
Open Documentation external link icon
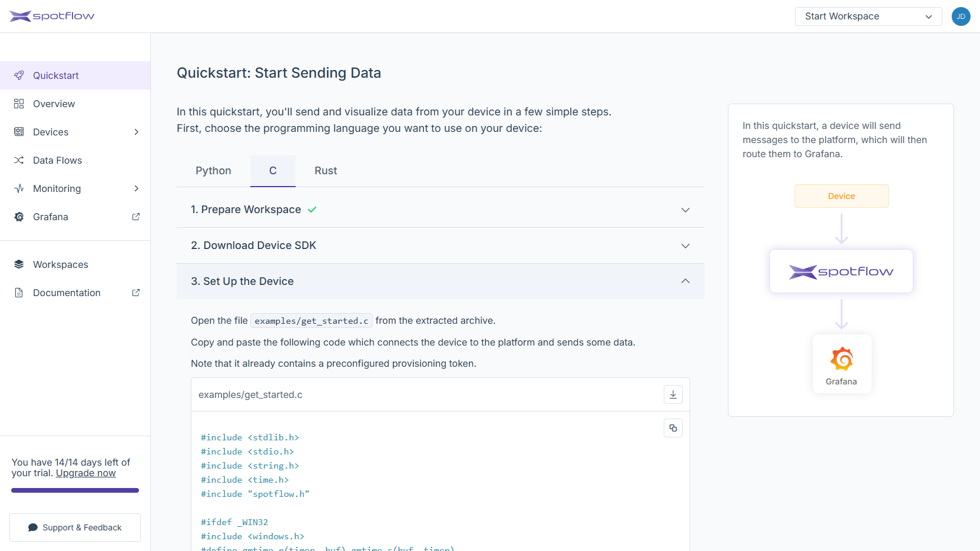[x=136, y=293]
